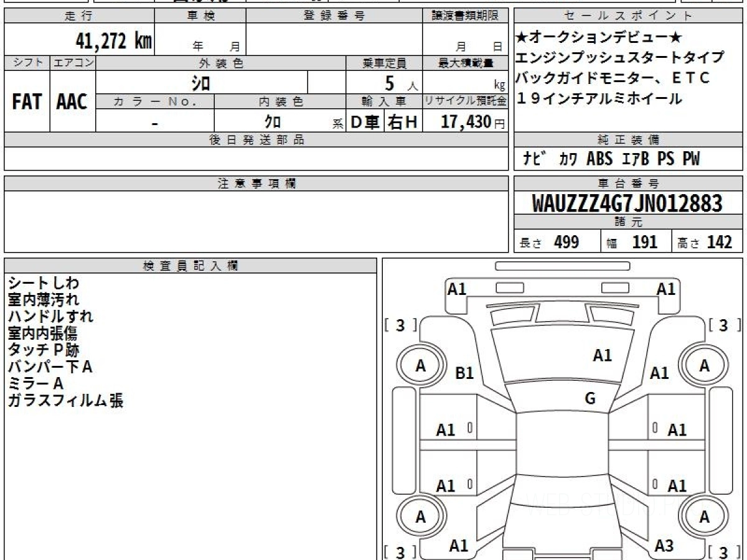Screen dimensions: 747x560
Task: Select the シートしわ inspector note
Action: tap(44, 283)
